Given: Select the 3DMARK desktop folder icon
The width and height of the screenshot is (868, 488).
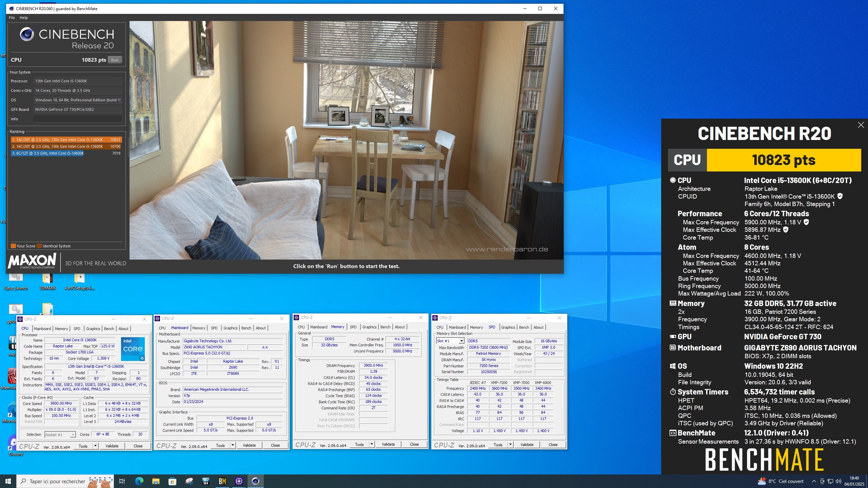Looking at the screenshot, I should coord(47,282).
